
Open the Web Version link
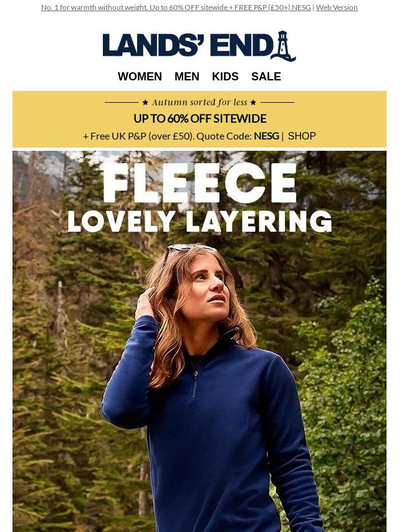point(337,7)
